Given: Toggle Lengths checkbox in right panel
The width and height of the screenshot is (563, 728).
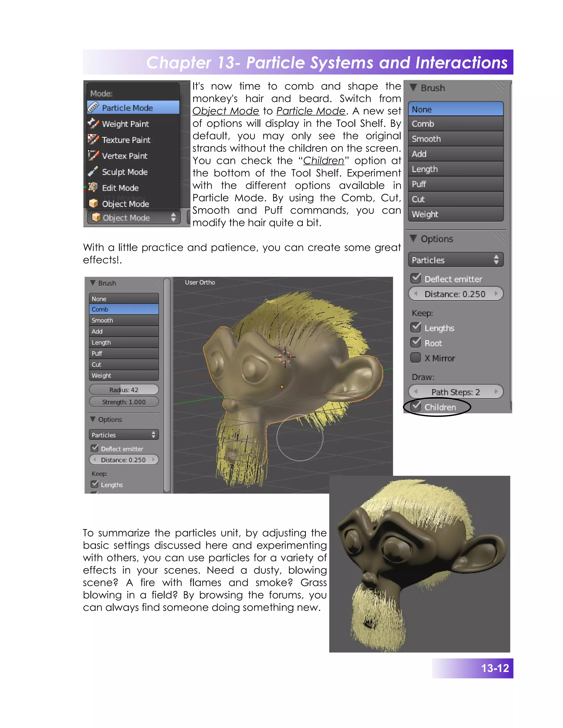Looking at the screenshot, I should [416, 327].
